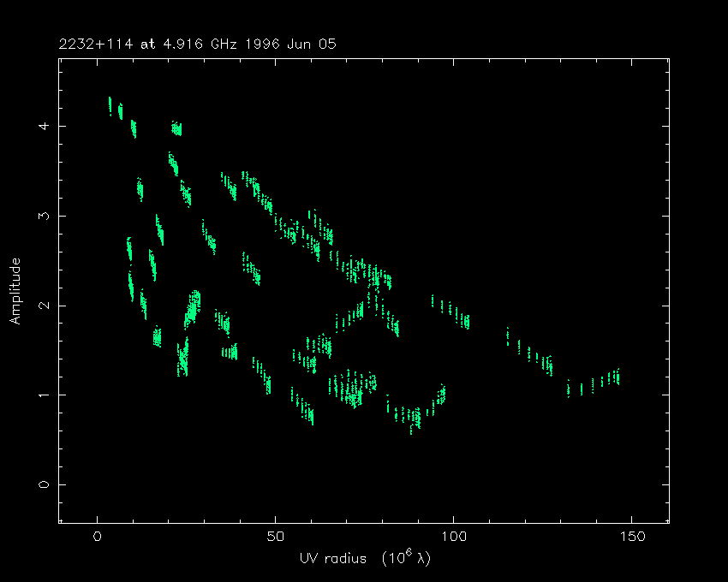Click the x-axis tick label '100'

[453, 537]
